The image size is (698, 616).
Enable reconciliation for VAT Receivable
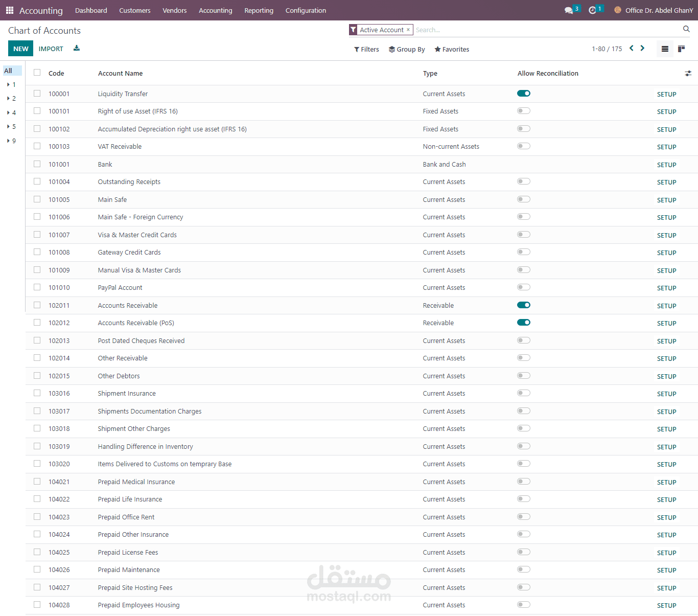click(524, 146)
